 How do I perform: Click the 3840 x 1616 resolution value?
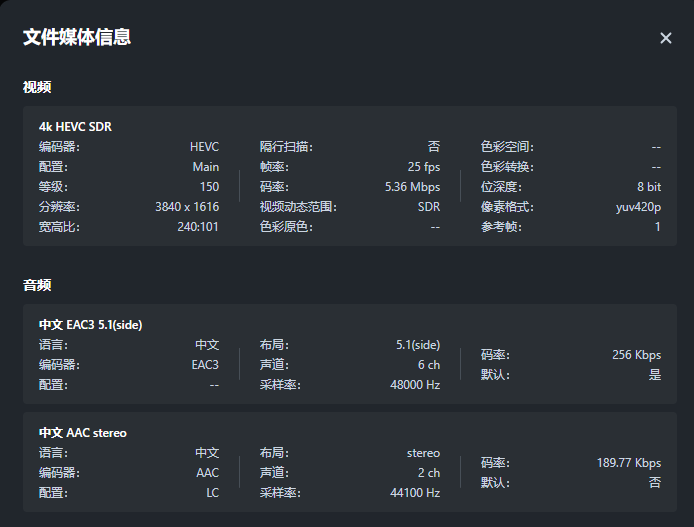point(187,207)
